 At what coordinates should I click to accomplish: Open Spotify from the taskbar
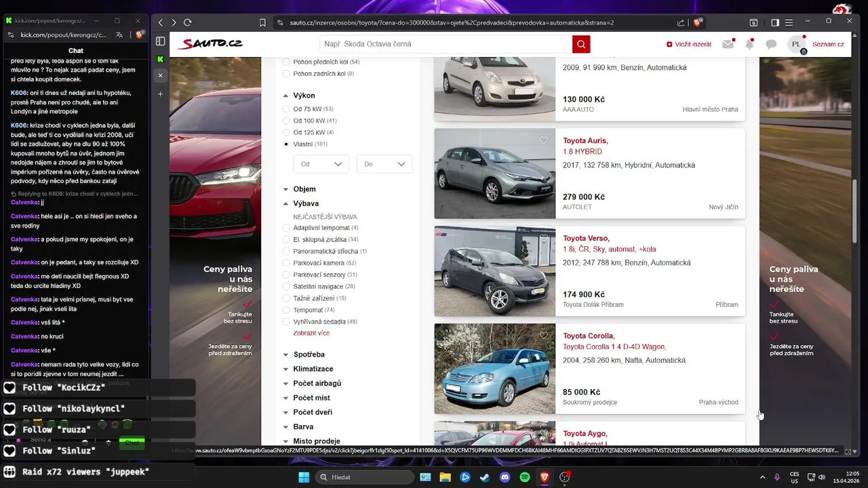pos(525,477)
